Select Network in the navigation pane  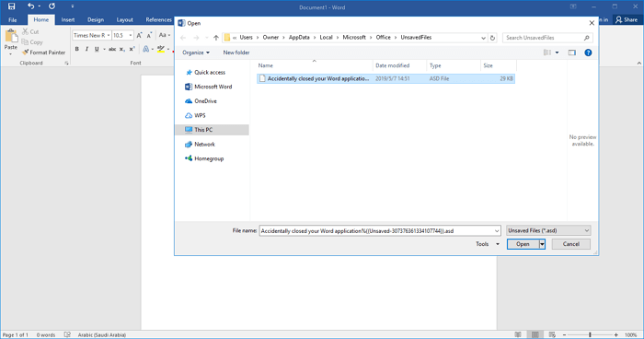pyautogui.click(x=200, y=145)
